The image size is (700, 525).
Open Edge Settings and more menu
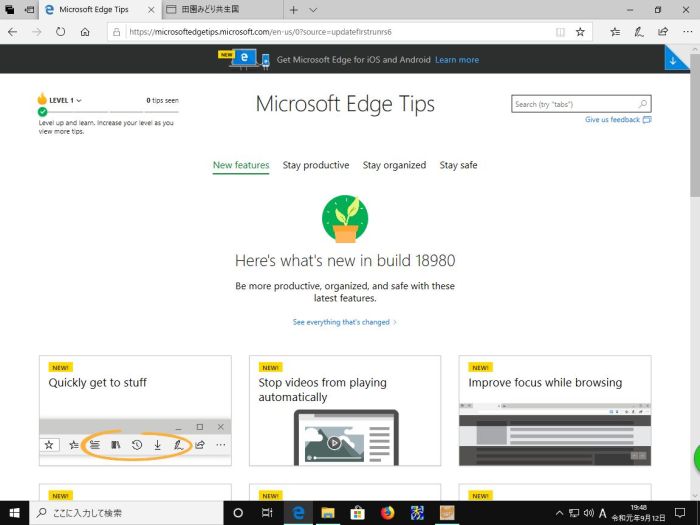click(x=685, y=32)
